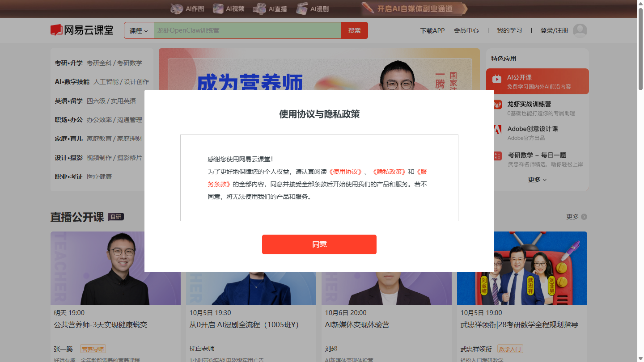Open 武忠祥领衔 考研数学 course thumbnail
The width and height of the screenshot is (644, 362).
pos(522,268)
